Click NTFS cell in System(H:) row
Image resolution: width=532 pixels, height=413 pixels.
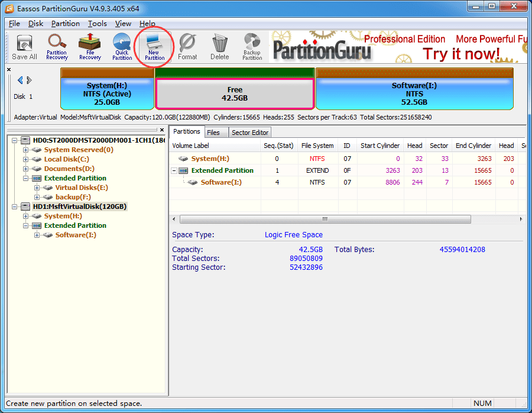point(317,159)
